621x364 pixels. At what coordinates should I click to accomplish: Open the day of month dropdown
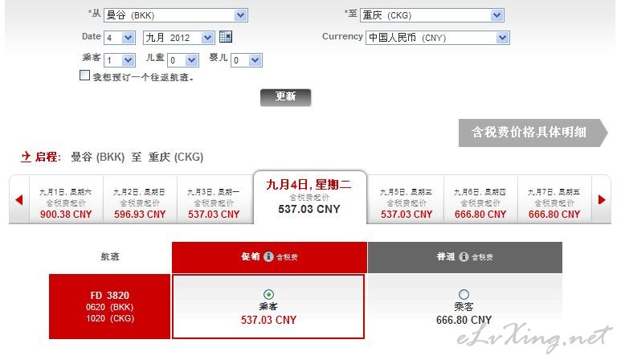tap(120, 38)
